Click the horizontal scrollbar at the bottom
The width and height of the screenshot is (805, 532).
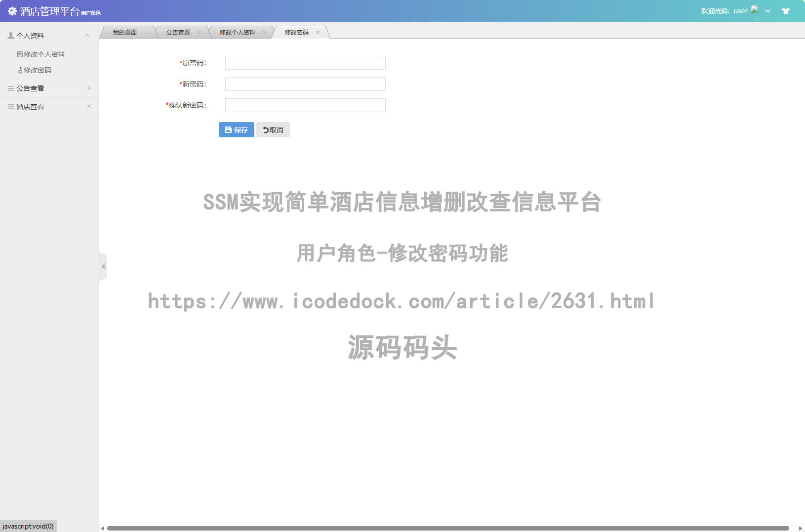tap(447, 528)
